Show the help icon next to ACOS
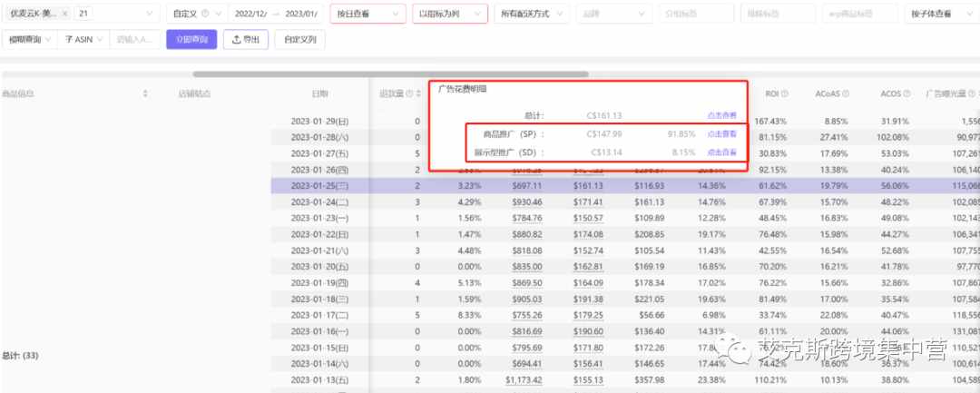Viewport: 980px width, 393px height. (x=906, y=93)
